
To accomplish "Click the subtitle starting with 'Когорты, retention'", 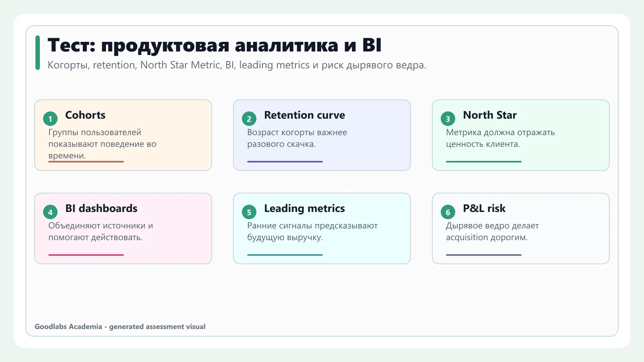I will click(237, 65).
